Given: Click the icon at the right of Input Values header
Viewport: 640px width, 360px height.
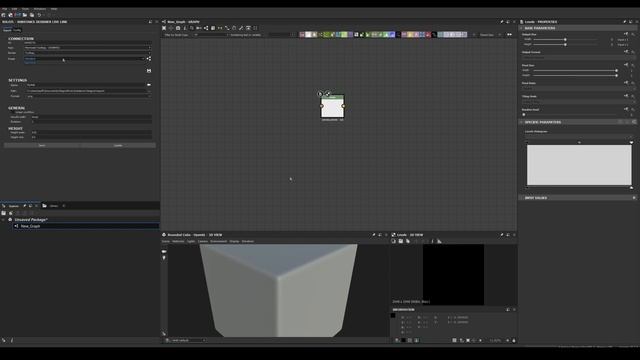Looking at the screenshot, I should pos(634,198).
